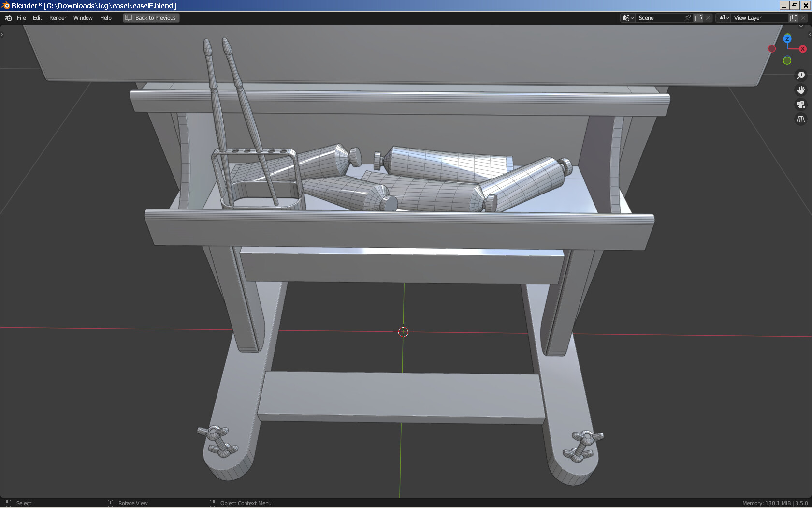Remove the View Layer with the X icon

coord(803,18)
